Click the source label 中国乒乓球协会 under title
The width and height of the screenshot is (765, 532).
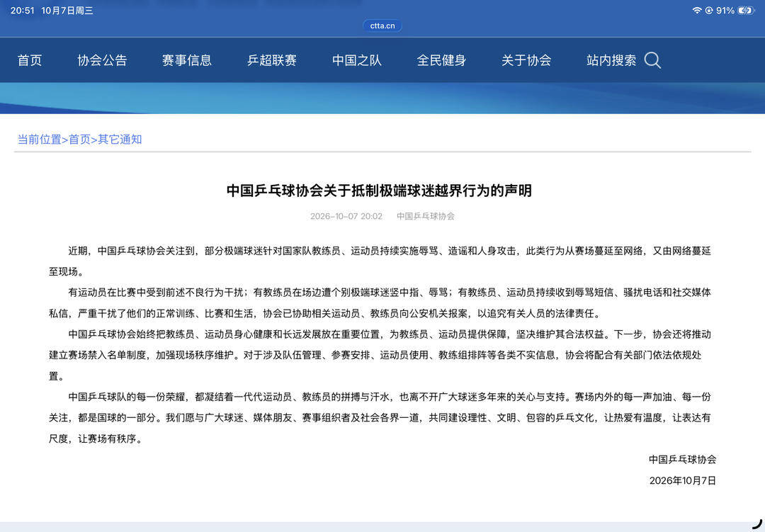(x=426, y=216)
